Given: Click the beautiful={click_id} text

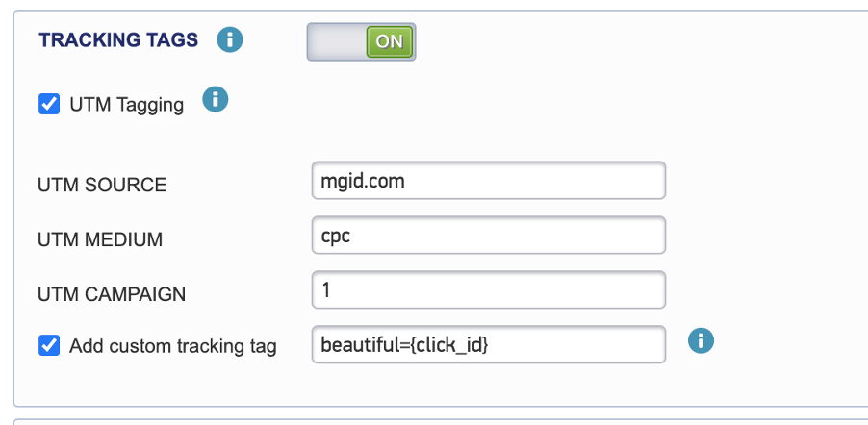Looking at the screenshot, I should point(404,345).
